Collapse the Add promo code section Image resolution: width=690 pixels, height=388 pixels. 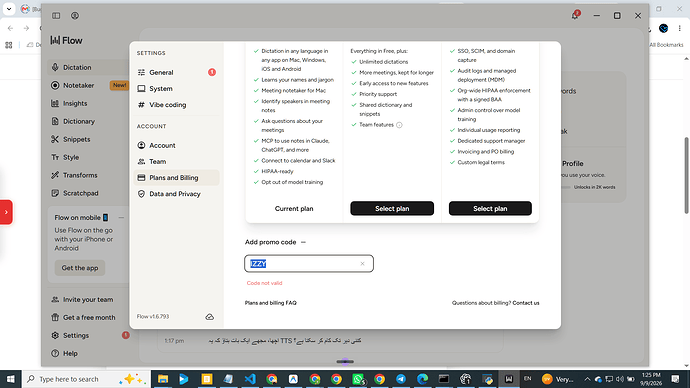(x=303, y=242)
